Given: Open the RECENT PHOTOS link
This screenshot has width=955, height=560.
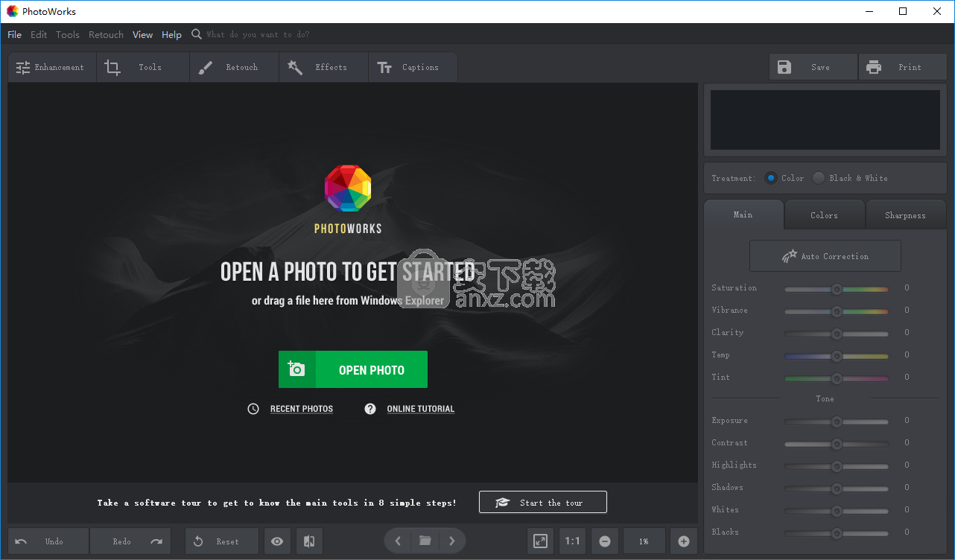Looking at the screenshot, I should point(302,409).
